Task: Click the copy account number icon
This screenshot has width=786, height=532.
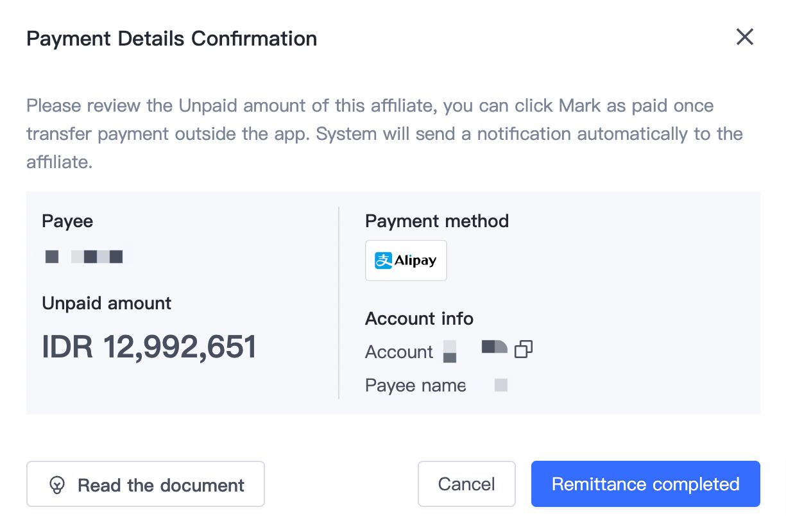Action: tap(524, 349)
